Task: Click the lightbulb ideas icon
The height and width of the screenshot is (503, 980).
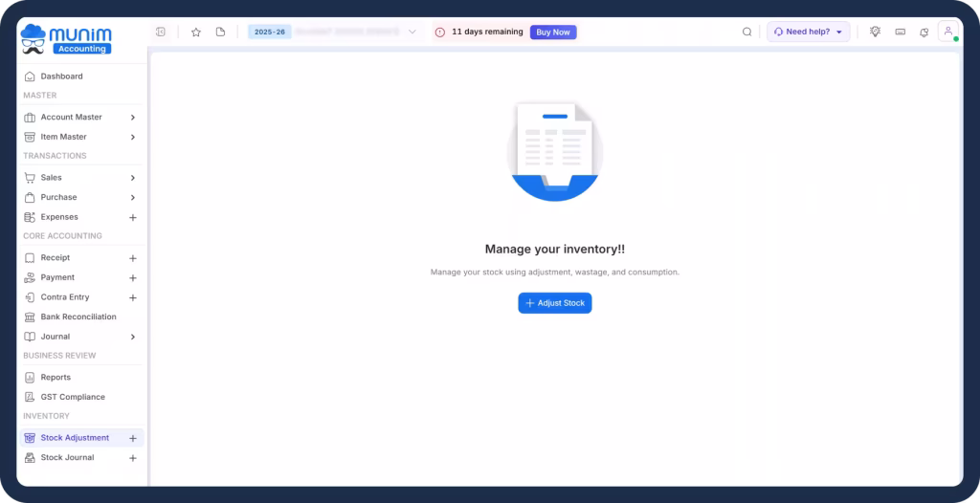Action: (x=875, y=32)
